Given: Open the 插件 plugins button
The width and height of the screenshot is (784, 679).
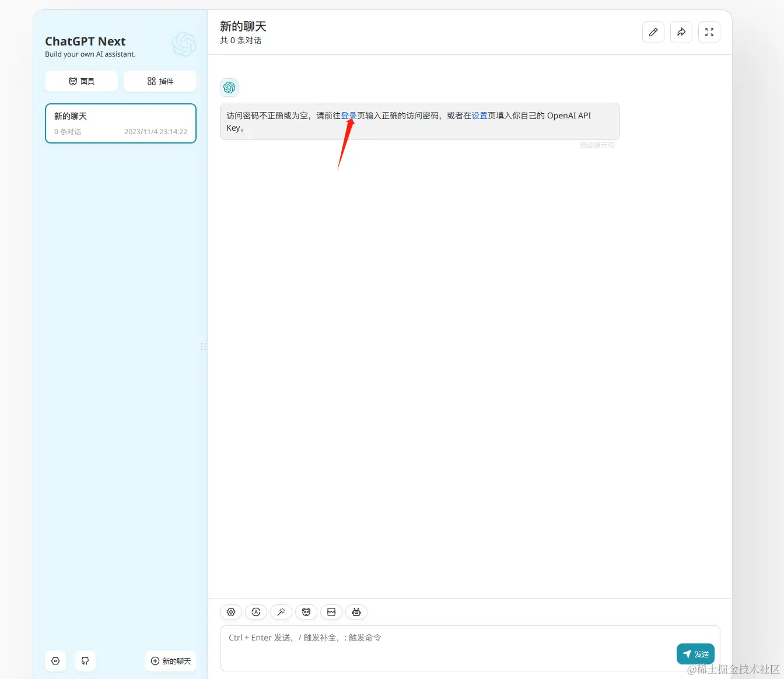Looking at the screenshot, I should tap(160, 81).
